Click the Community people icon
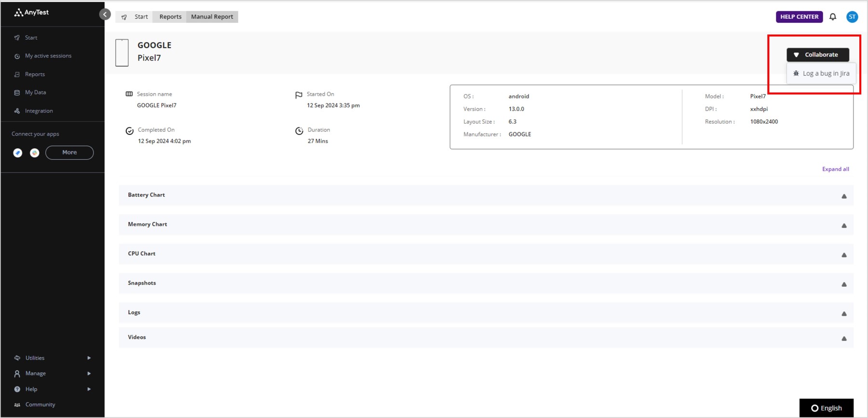This screenshot has width=868, height=418. [x=17, y=404]
